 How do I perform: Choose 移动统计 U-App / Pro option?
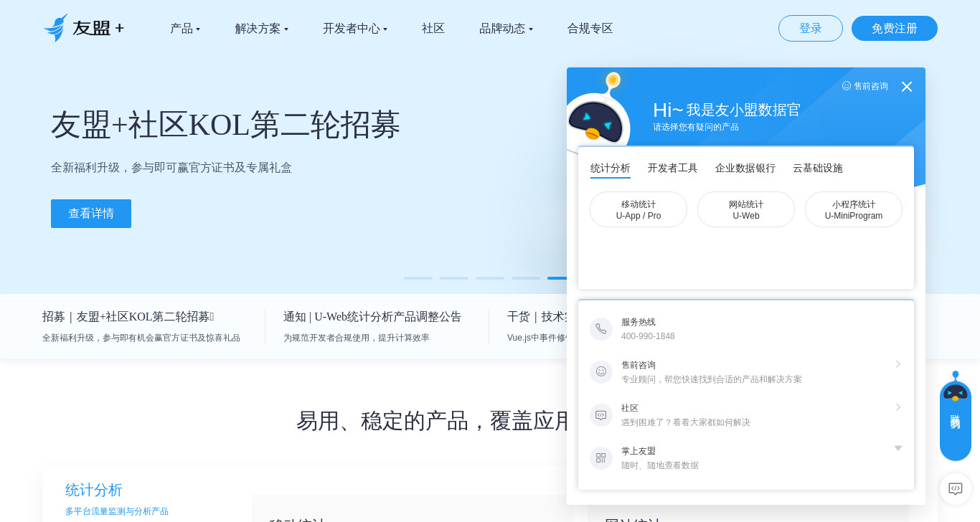[x=639, y=209]
